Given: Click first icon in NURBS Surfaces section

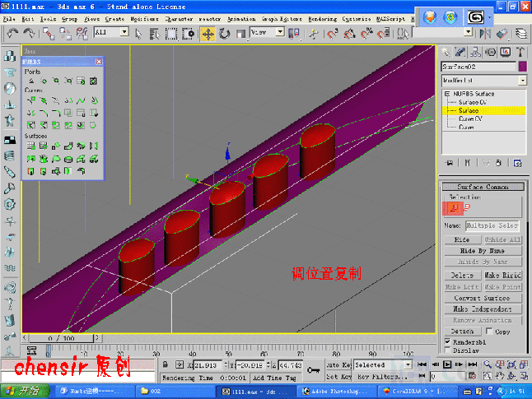Looking at the screenshot, I should 30,146.
